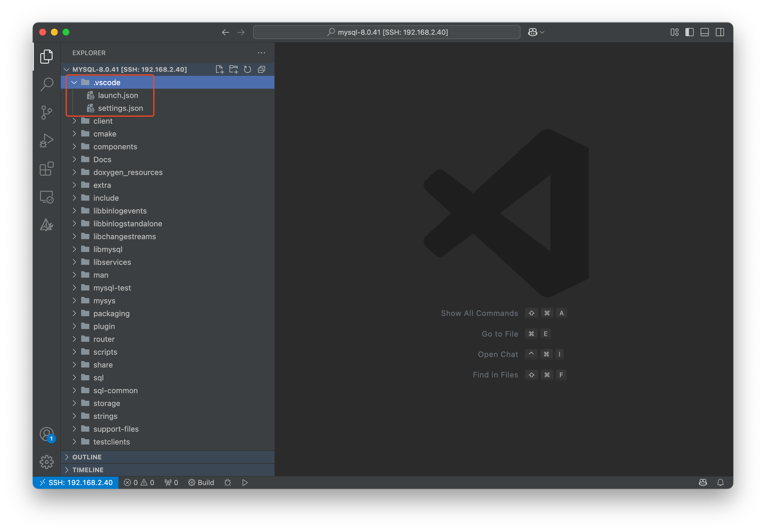Click the New Folder icon in Explorer header
This screenshot has height=532, width=766.
click(234, 69)
